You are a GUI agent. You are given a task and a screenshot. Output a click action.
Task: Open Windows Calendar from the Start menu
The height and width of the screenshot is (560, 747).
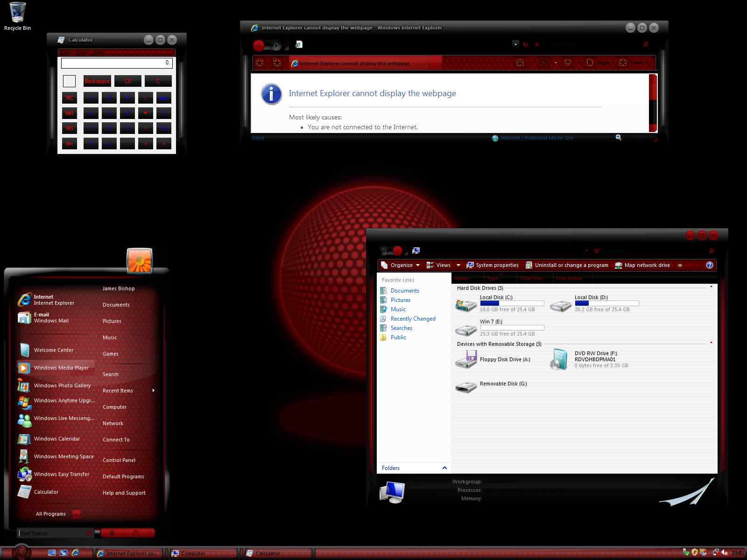coord(55,439)
